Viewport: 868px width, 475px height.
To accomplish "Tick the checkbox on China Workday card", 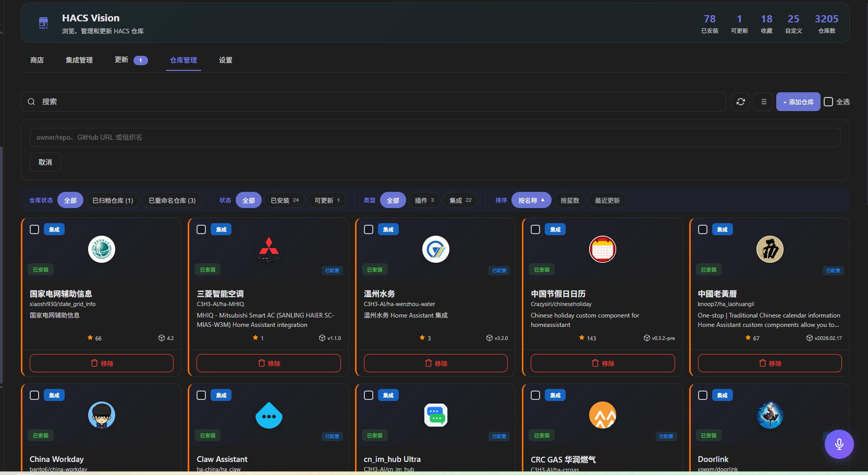I will click(x=34, y=395).
